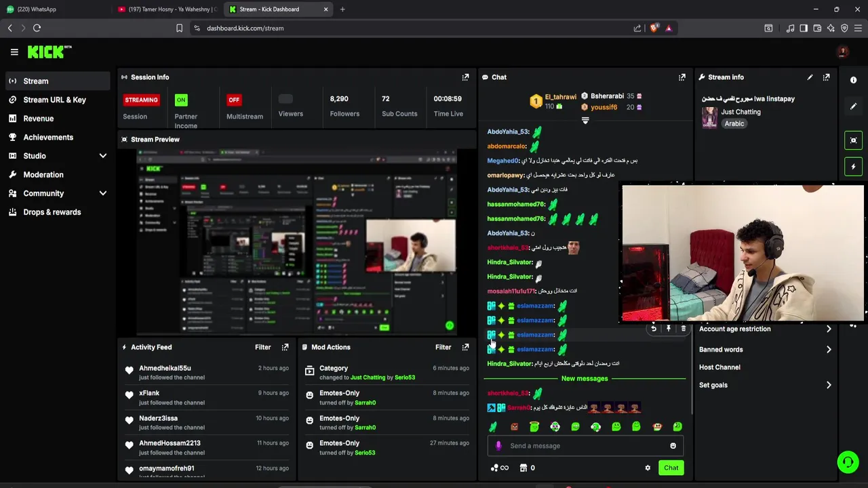Click the Stream Preview video
This screenshot has height=488, width=868.
pos(296,243)
